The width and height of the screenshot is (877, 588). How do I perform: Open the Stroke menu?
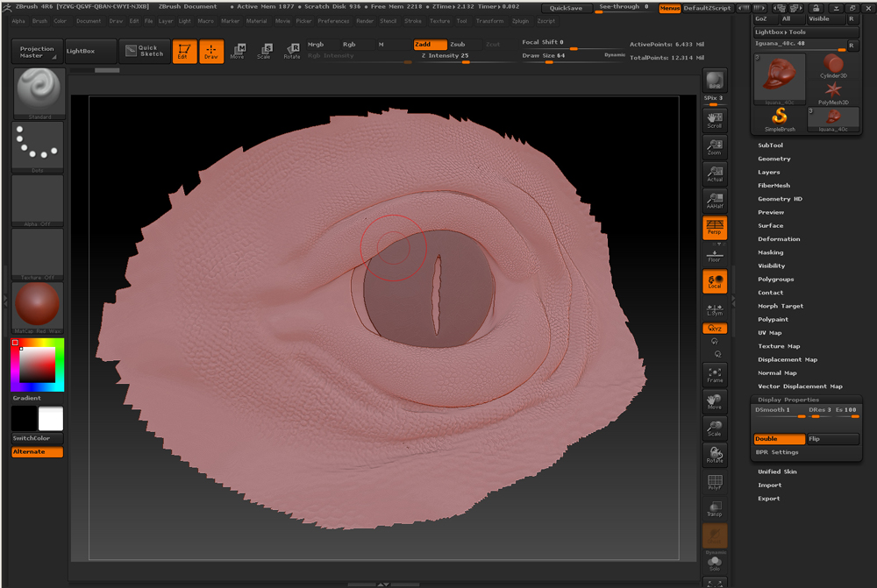[413, 20]
